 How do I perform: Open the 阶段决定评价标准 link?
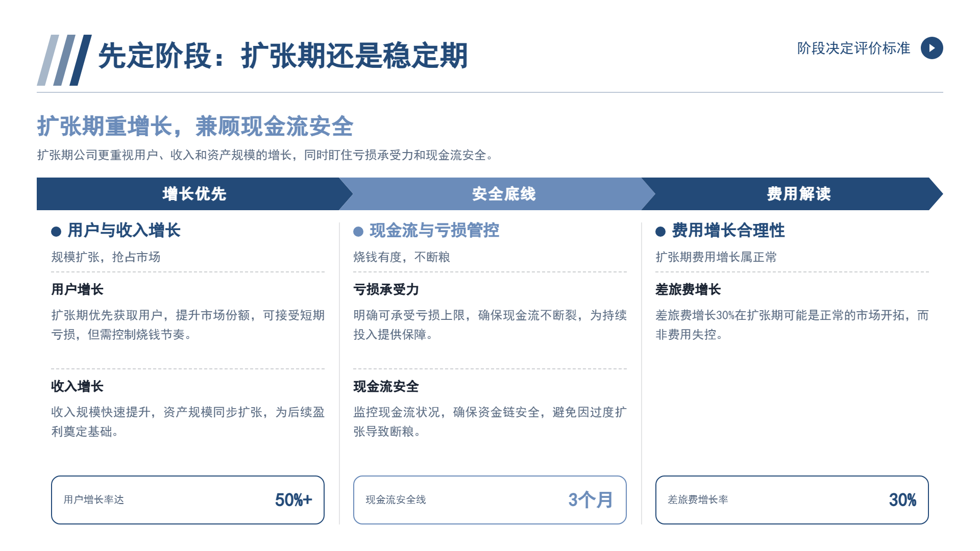point(853,48)
